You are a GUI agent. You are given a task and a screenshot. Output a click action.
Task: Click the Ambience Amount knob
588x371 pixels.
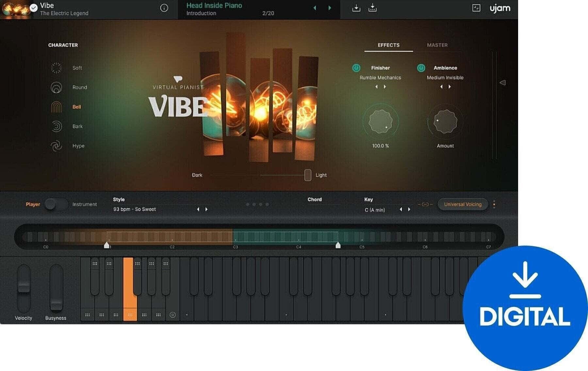tap(445, 121)
